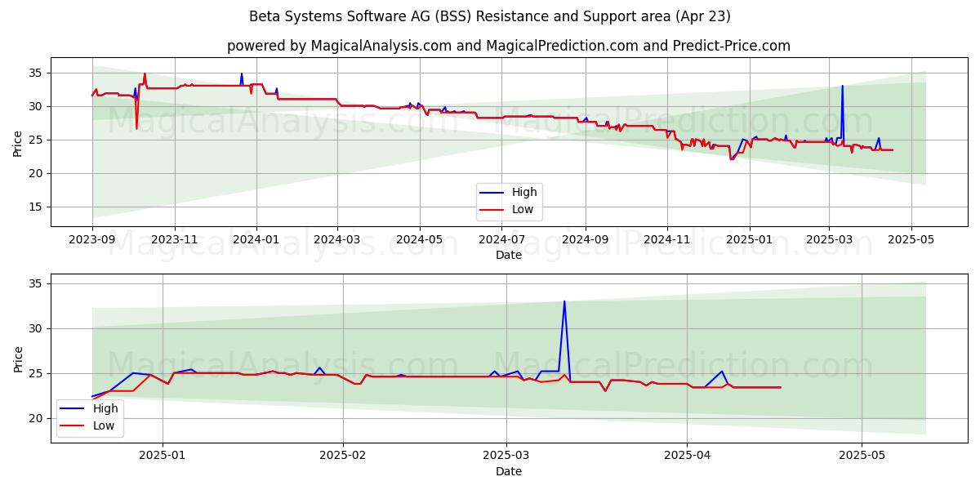This screenshot has width=980, height=490.
Task: Click the price spike peak in the lower chart
Action: point(564,301)
